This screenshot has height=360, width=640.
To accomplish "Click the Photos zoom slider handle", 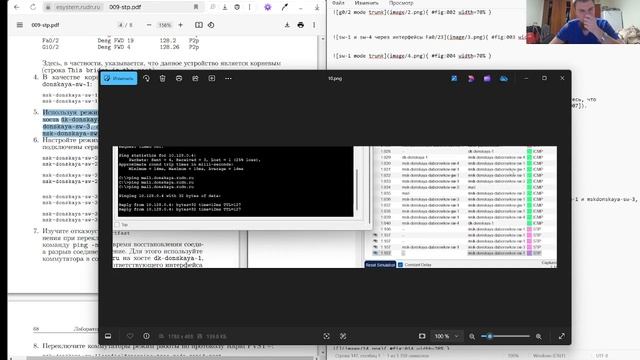I will click(x=490, y=336).
